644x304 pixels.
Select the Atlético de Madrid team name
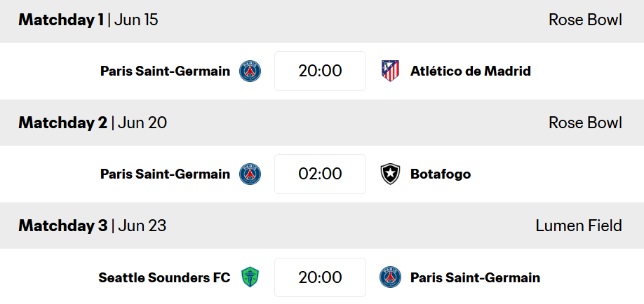coord(470,71)
